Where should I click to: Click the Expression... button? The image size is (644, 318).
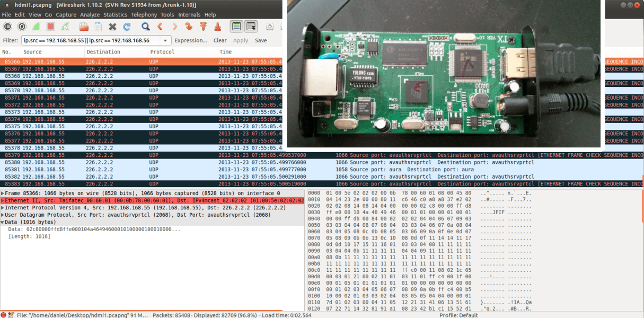tap(190, 40)
